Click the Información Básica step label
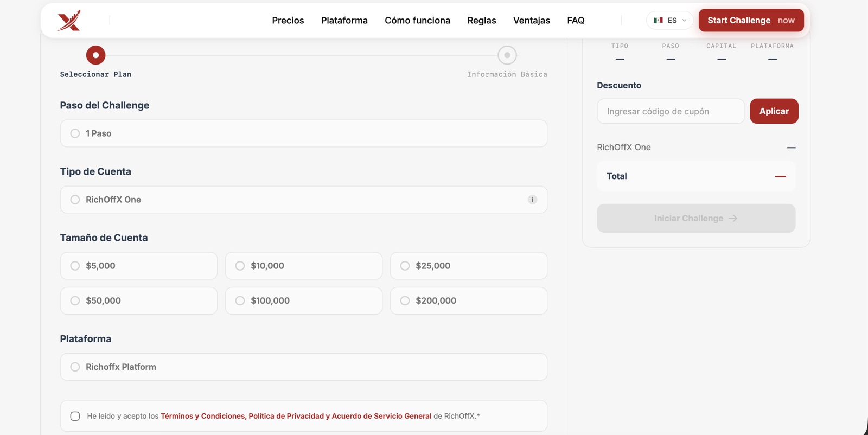The width and height of the screenshot is (868, 435). coord(507,74)
